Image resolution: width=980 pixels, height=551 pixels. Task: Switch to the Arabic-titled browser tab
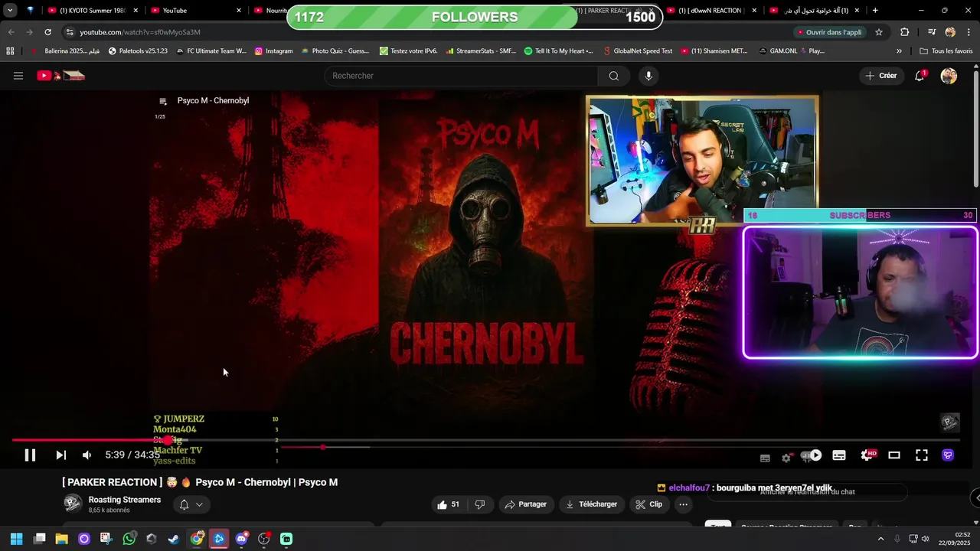[x=814, y=11]
